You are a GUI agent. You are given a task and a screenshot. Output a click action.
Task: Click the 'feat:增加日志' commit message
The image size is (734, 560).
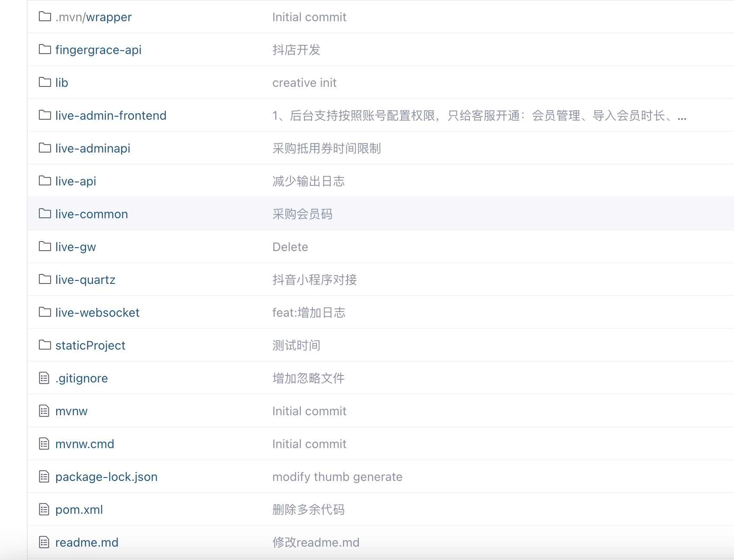[309, 313]
